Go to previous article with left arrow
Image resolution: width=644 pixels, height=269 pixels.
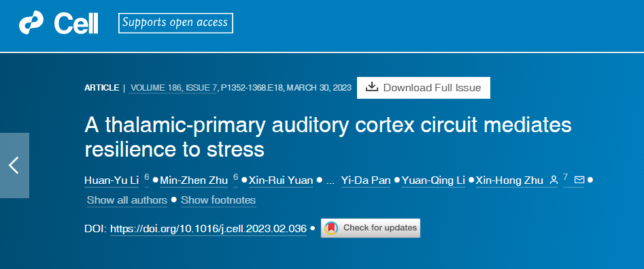click(x=14, y=165)
